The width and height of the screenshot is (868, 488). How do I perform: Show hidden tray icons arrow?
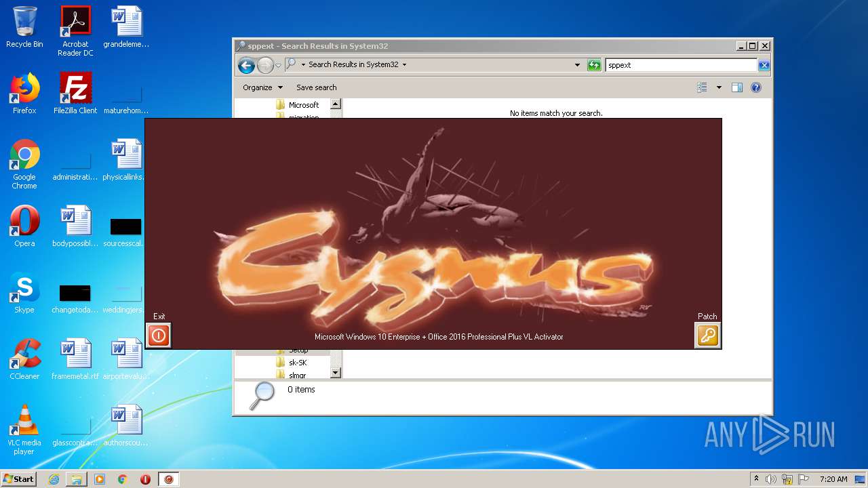756,479
